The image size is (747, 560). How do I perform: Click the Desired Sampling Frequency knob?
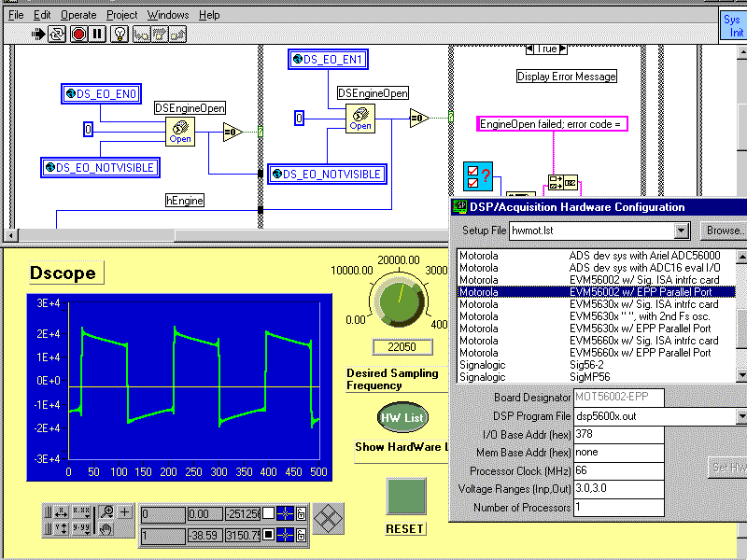[400, 301]
